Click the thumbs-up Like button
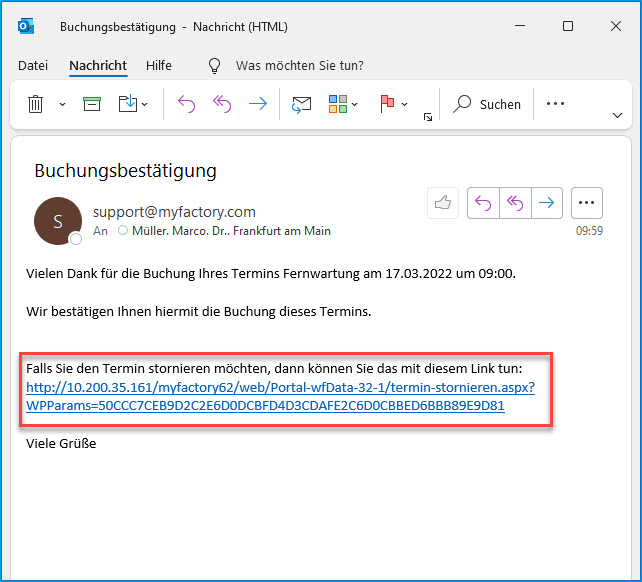642x582 pixels. [443, 203]
